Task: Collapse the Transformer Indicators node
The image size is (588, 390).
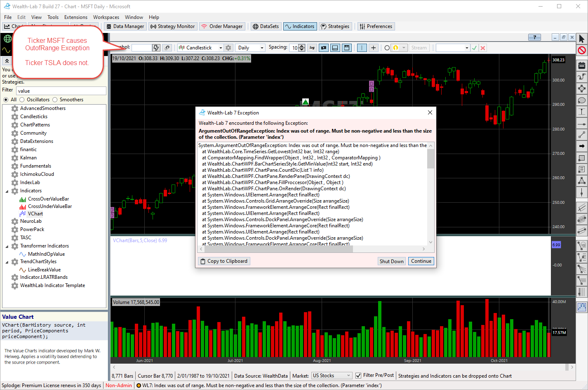Action: (7, 246)
